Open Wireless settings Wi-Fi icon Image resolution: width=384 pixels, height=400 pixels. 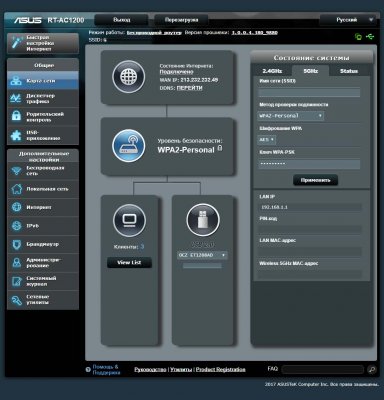[x=16, y=171]
